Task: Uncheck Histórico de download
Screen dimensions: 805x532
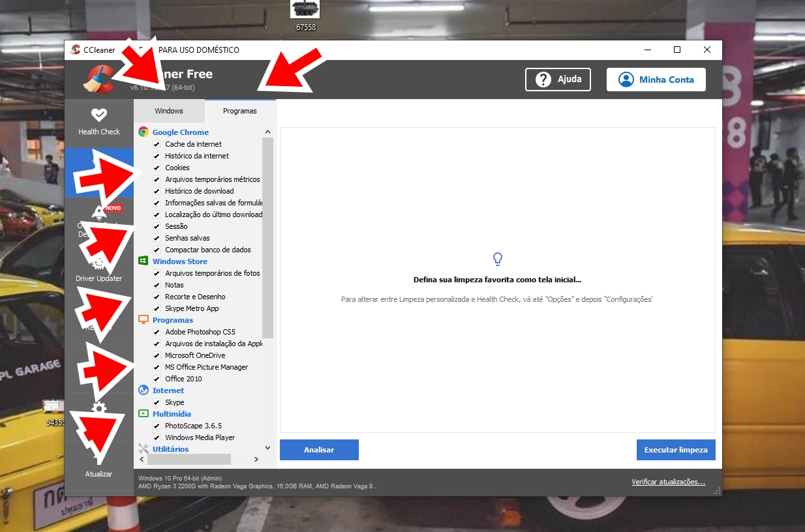Action: click(157, 191)
